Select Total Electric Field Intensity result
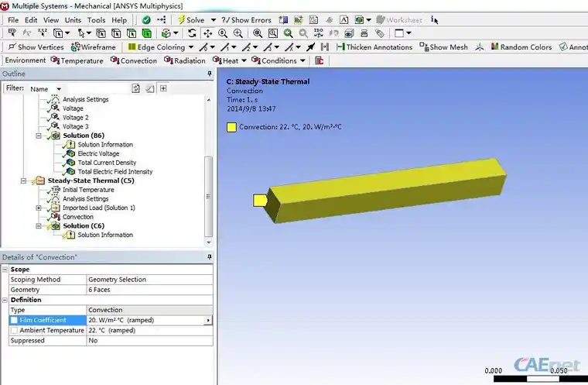 (115, 172)
